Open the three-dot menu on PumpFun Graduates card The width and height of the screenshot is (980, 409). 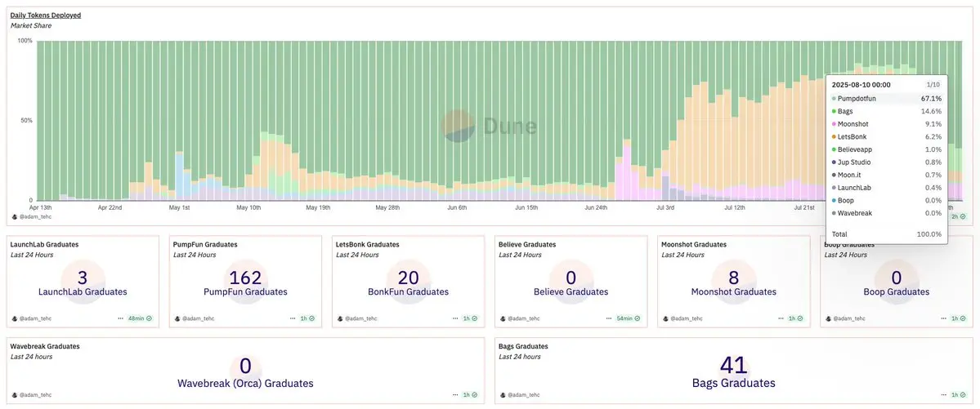tap(292, 318)
